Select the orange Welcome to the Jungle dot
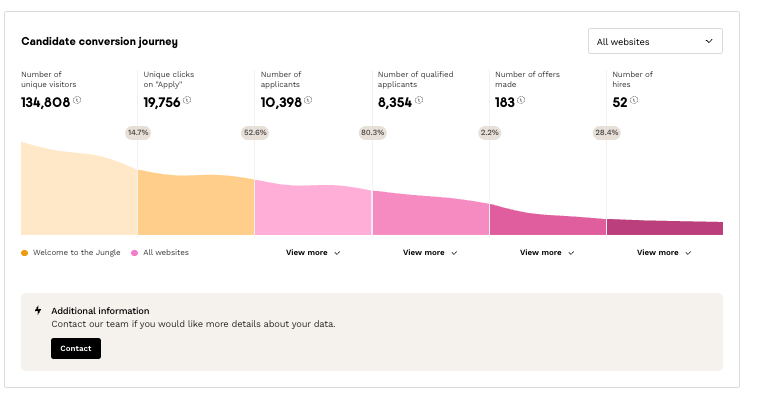 [x=25, y=253]
